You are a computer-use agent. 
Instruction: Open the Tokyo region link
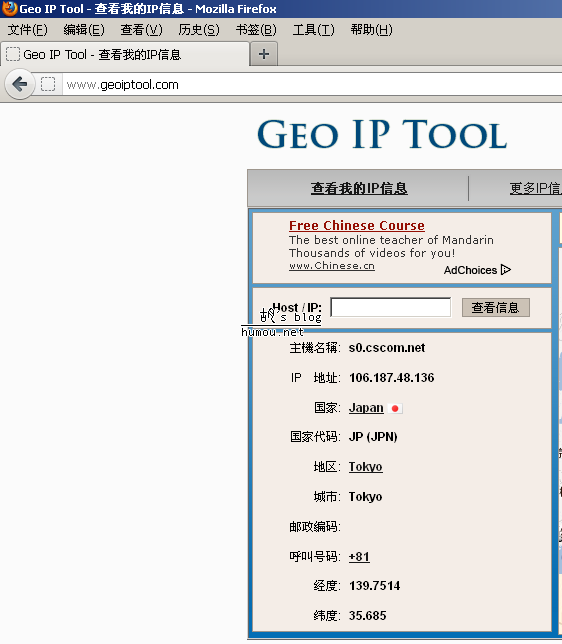coord(366,467)
